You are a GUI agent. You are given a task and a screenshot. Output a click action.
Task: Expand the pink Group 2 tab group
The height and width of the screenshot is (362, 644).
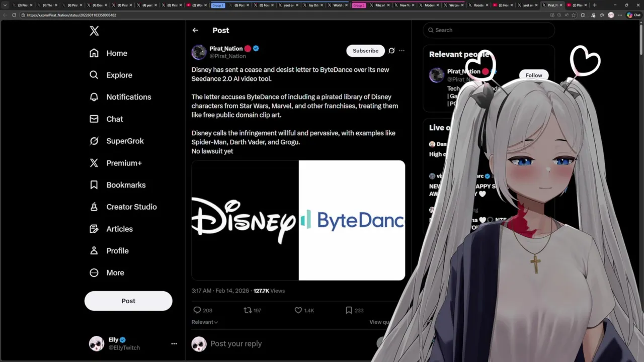click(359, 5)
